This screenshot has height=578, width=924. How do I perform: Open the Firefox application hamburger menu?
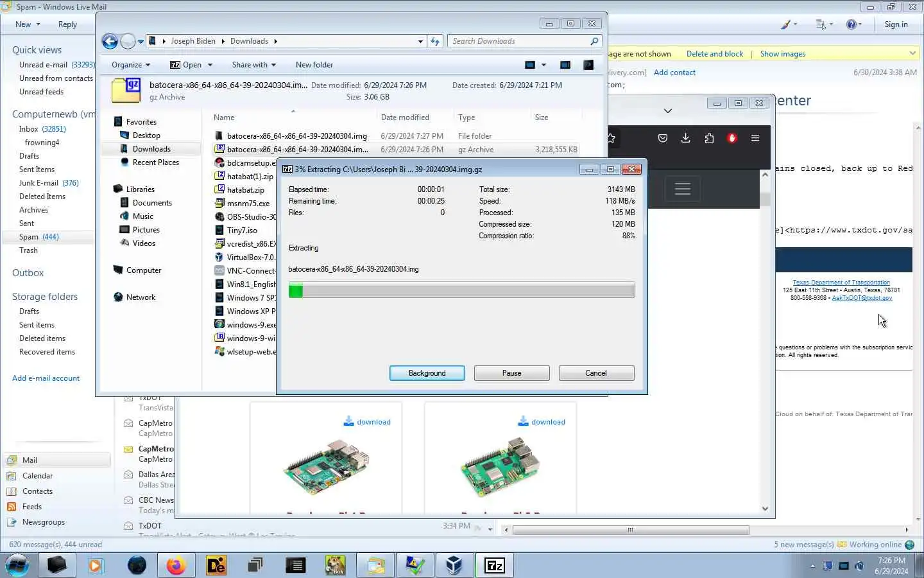tap(755, 138)
